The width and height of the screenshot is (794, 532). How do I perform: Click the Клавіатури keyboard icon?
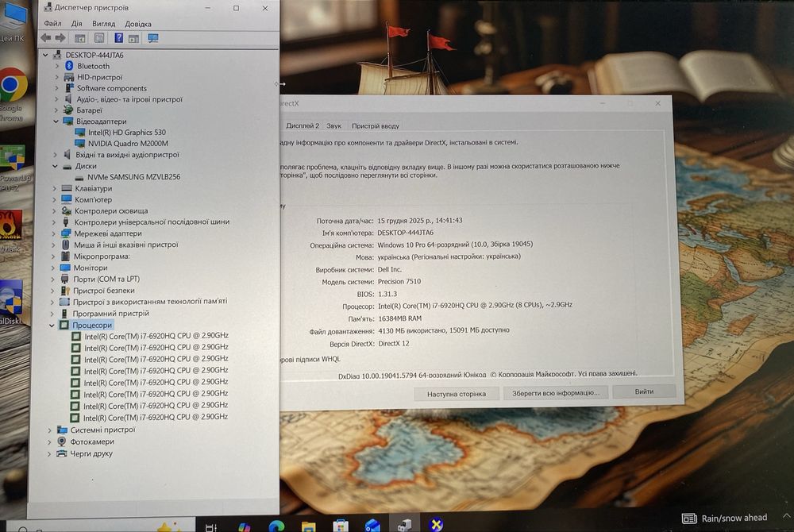pos(67,188)
